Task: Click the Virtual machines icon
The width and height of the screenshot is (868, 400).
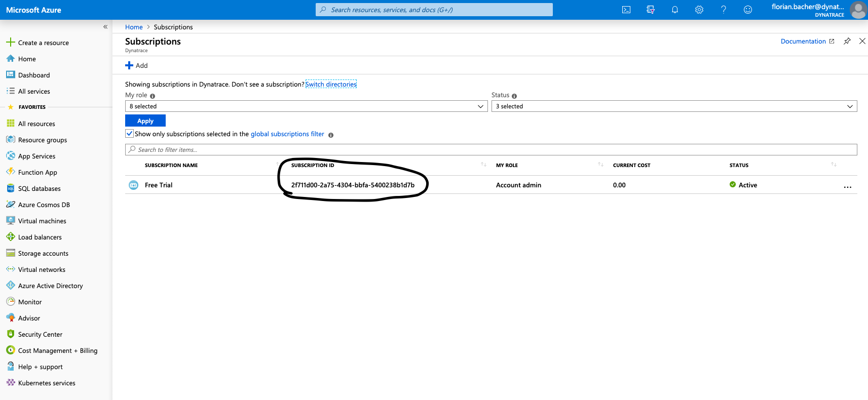Action: [x=11, y=221]
